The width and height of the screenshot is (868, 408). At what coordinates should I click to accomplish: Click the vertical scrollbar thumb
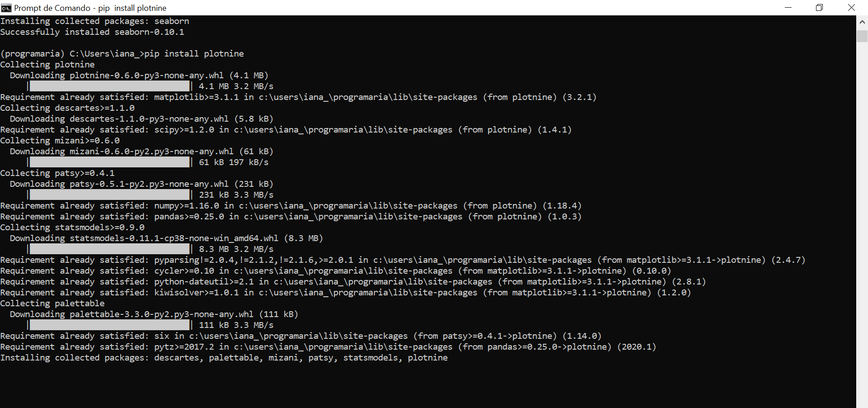tap(862, 36)
